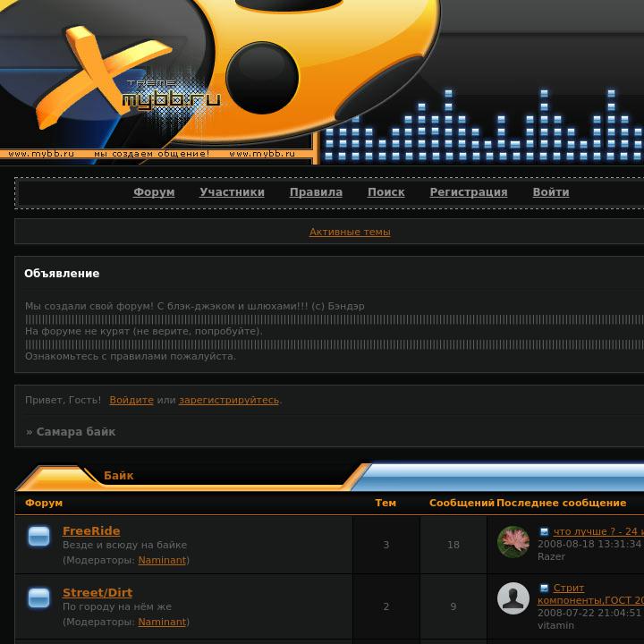Click the Тем column header
Screen dimensions: 644x644
386,503
